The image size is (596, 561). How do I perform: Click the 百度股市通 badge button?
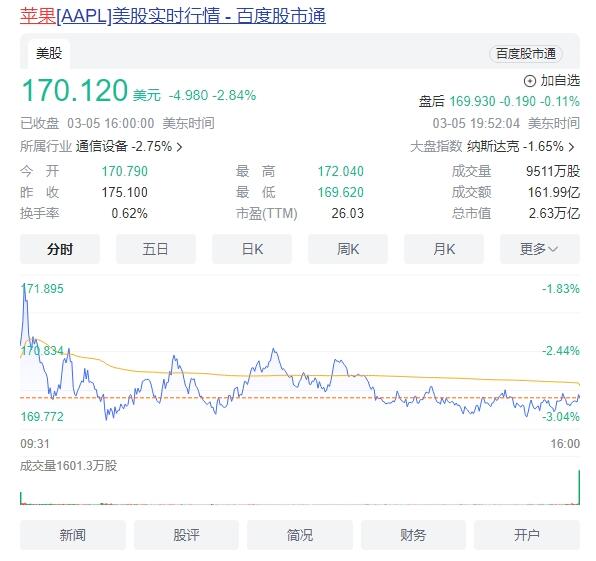pos(526,54)
